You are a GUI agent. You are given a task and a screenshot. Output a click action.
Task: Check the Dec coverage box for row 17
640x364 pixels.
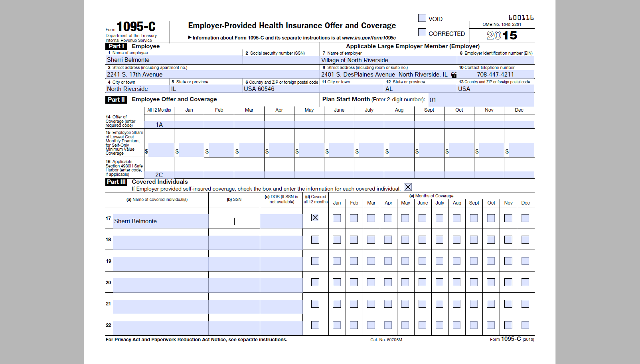(x=525, y=218)
